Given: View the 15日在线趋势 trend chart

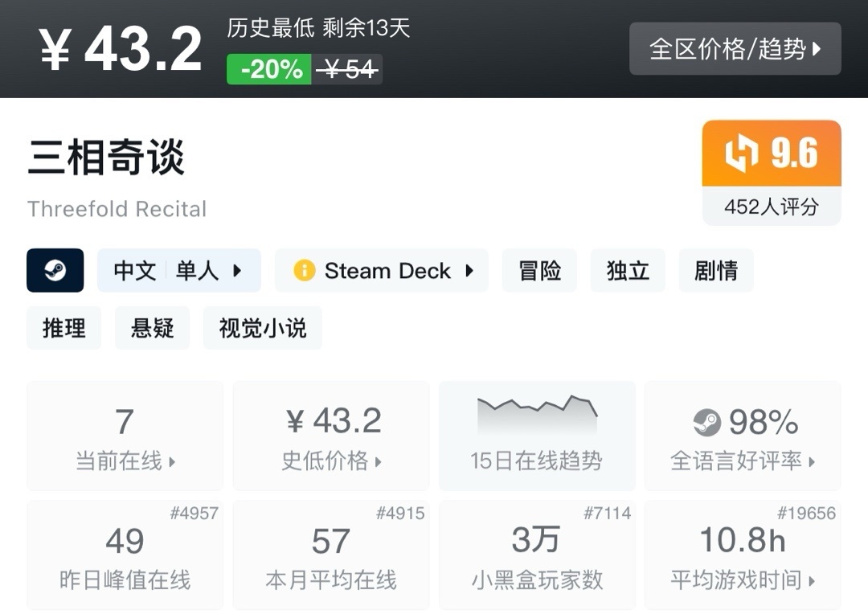Looking at the screenshot, I should point(537,436).
